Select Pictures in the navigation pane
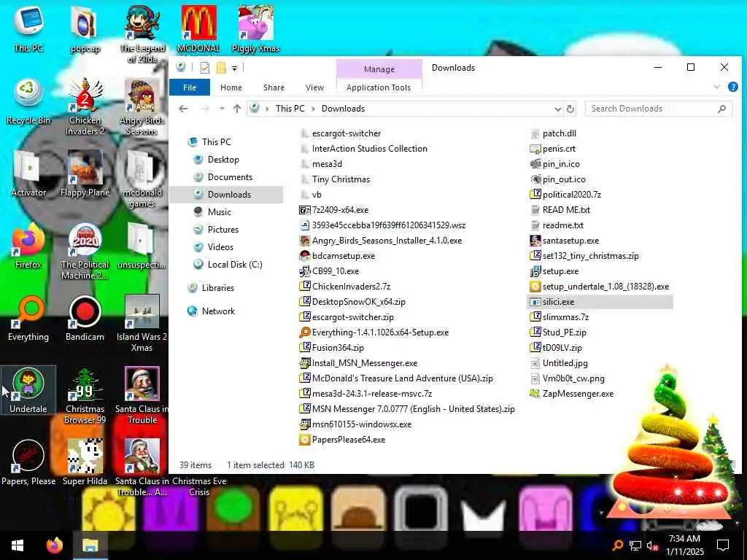747x560 pixels. pos(222,230)
